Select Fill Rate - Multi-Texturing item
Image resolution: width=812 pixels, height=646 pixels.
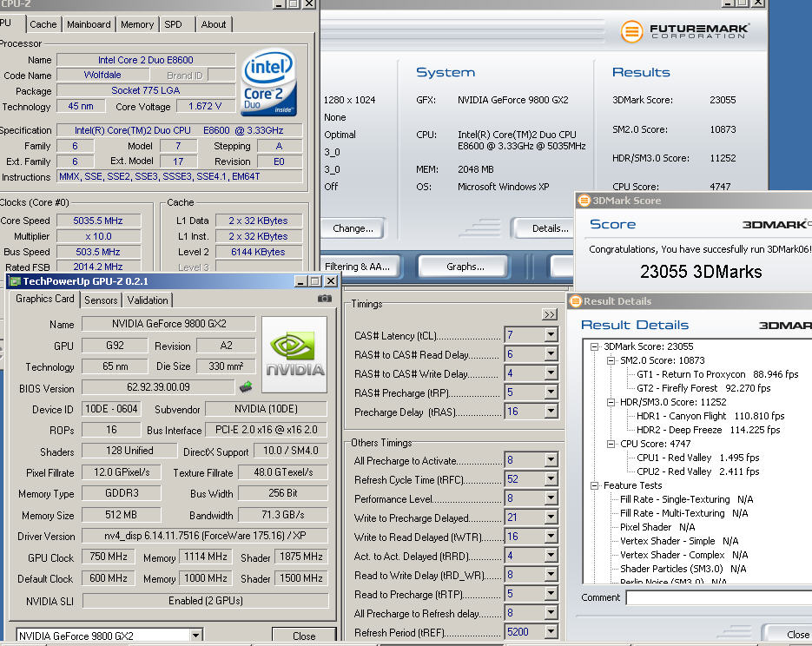[683, 513]
